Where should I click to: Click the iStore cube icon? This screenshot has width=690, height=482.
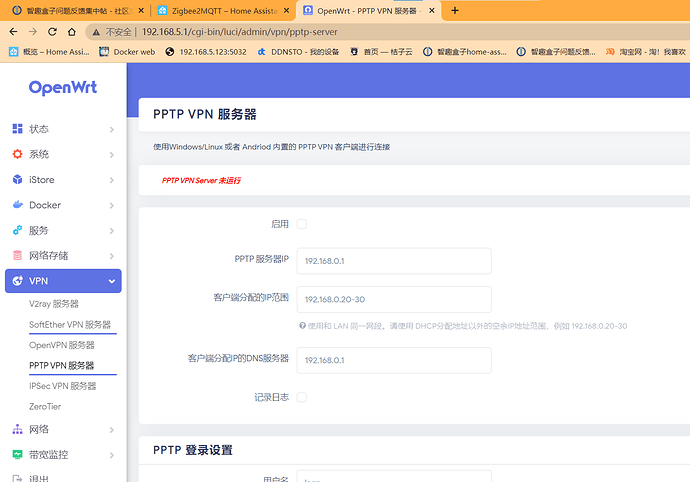click(x=18, y=180)
